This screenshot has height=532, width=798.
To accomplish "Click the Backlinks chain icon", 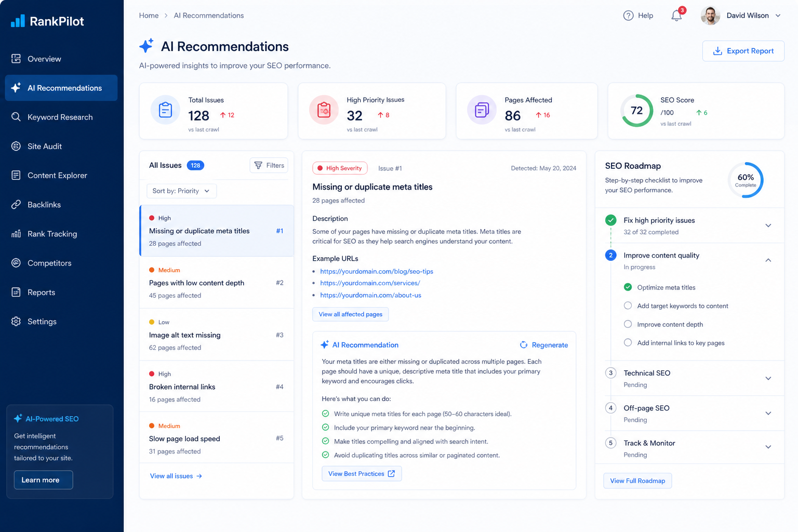I will (16, 205).
